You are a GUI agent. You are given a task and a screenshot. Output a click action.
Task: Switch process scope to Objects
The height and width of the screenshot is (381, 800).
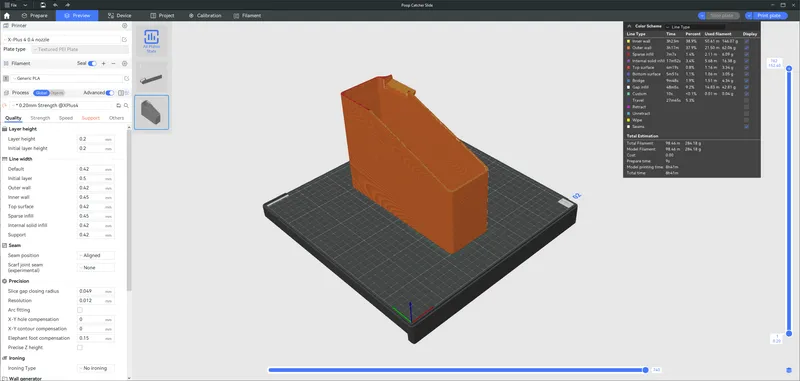point(57,93)
